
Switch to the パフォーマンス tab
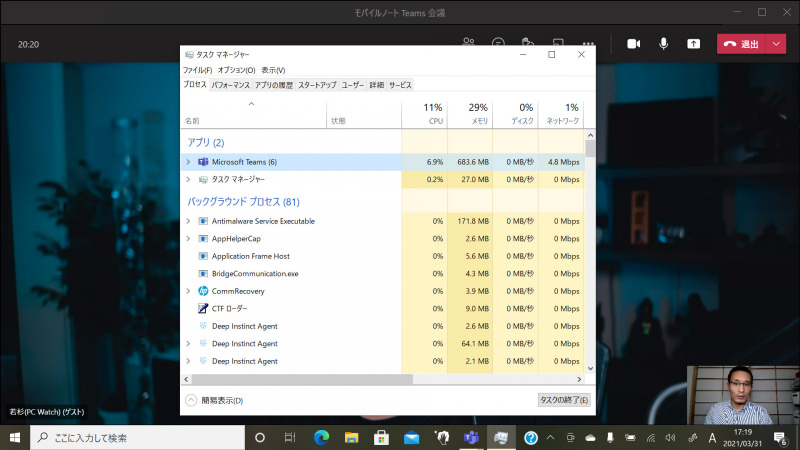click(x=231, y=85)
